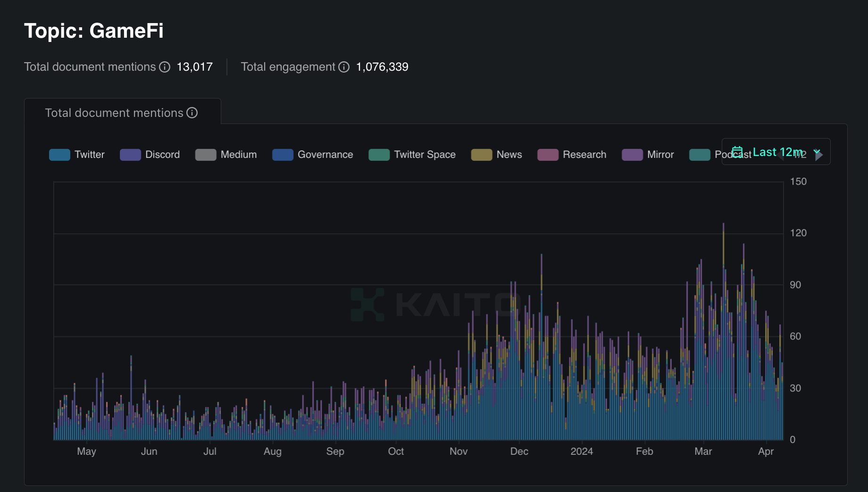Click the Dec label on x-axis

coord(519,451)
